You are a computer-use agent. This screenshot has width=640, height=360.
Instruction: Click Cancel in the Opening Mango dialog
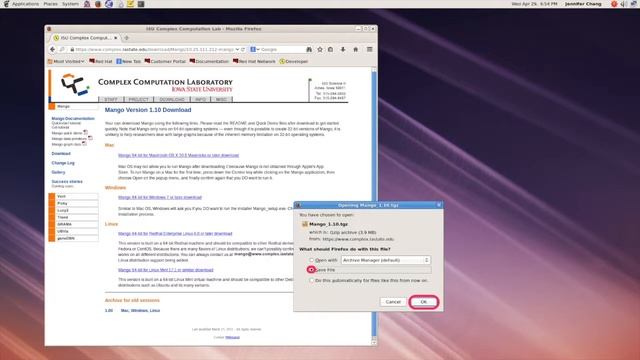click(393, 302)
